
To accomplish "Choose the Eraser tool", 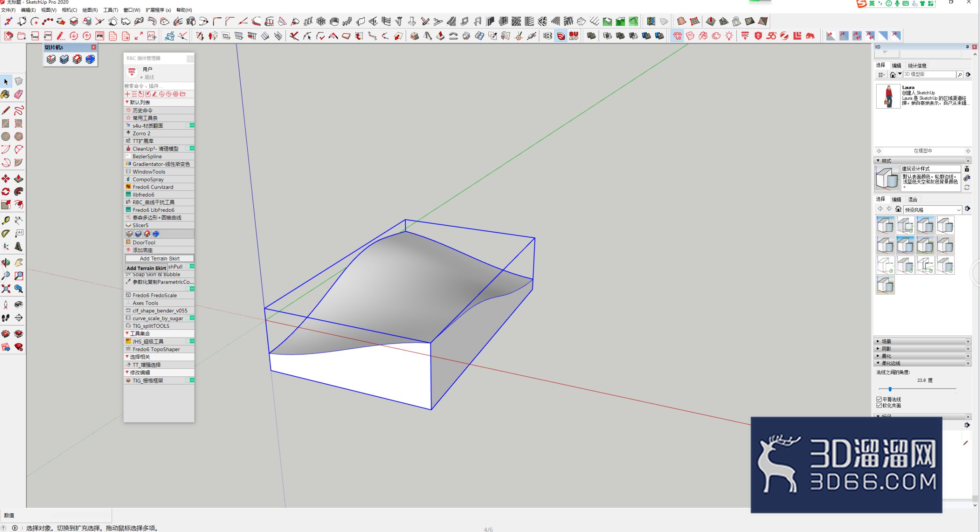I will pos(19,94).
